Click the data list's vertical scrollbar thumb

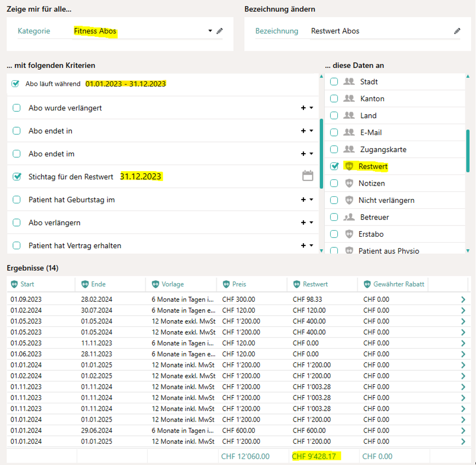coord(468,151)
